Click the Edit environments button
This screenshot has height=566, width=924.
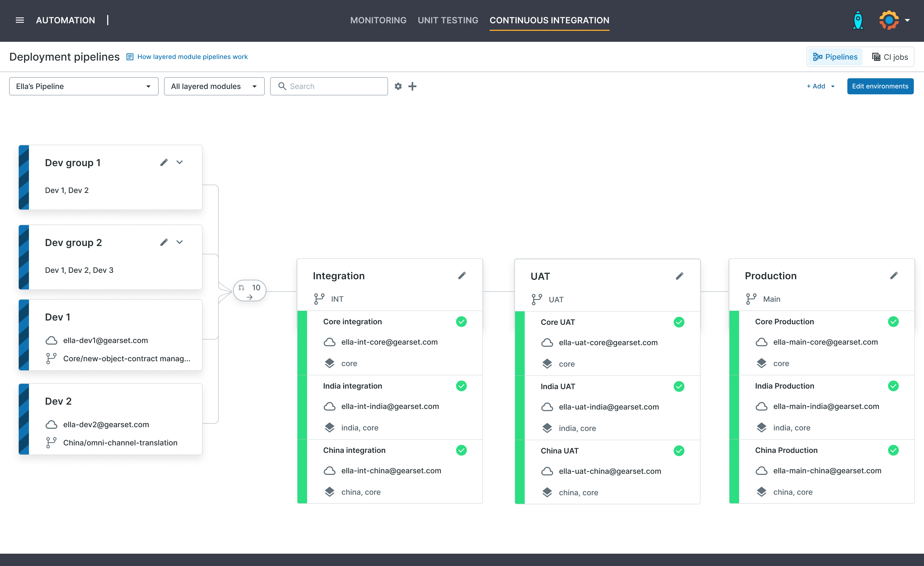[880, 86]
